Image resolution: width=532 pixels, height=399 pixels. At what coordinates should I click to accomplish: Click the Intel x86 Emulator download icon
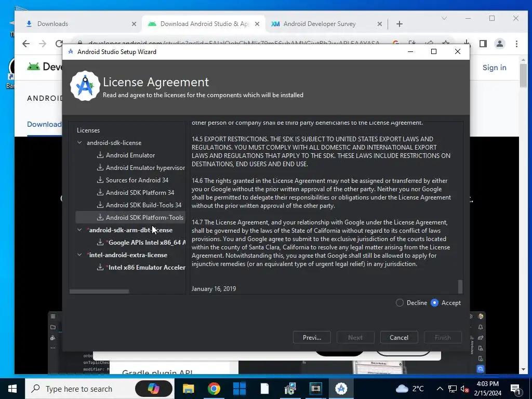(x=100, y=268)
